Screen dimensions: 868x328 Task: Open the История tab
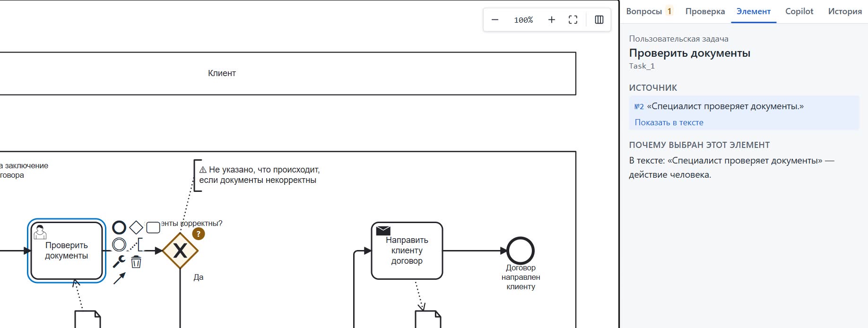(845, 11)
